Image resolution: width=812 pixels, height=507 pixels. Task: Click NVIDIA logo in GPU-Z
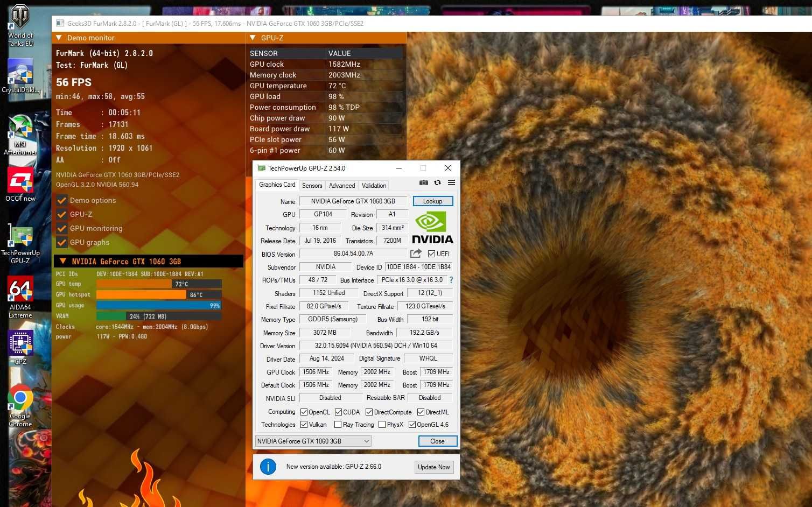432,227
